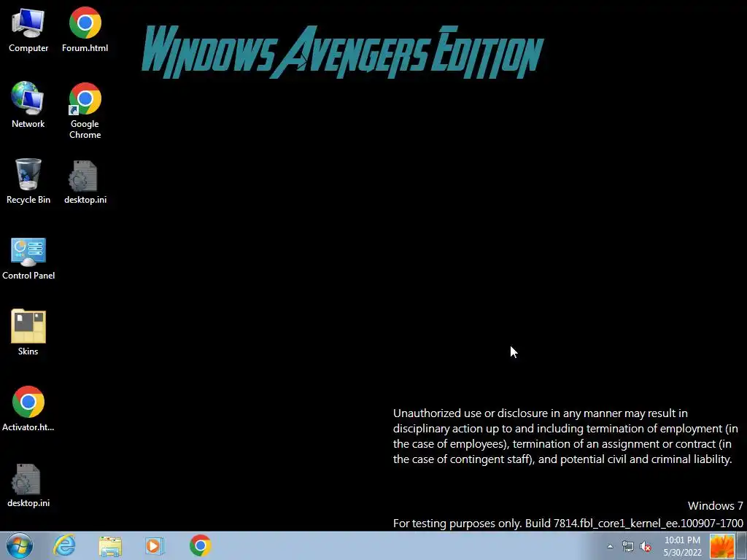747x560 pixels.
Task: Select the Recycle Bin icon
Action: point(28,182)
